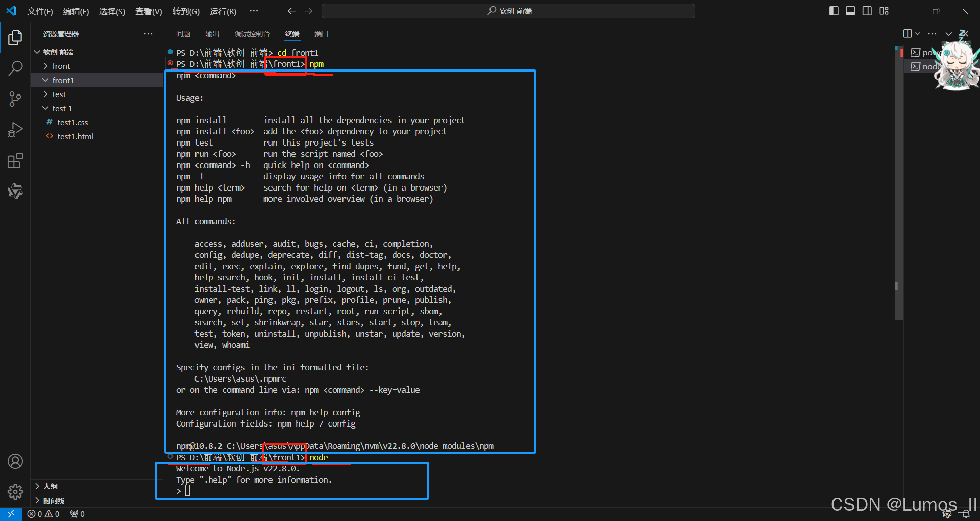
Task: Open explorer panel more actions ellipsis
Action: click(148, 34)
